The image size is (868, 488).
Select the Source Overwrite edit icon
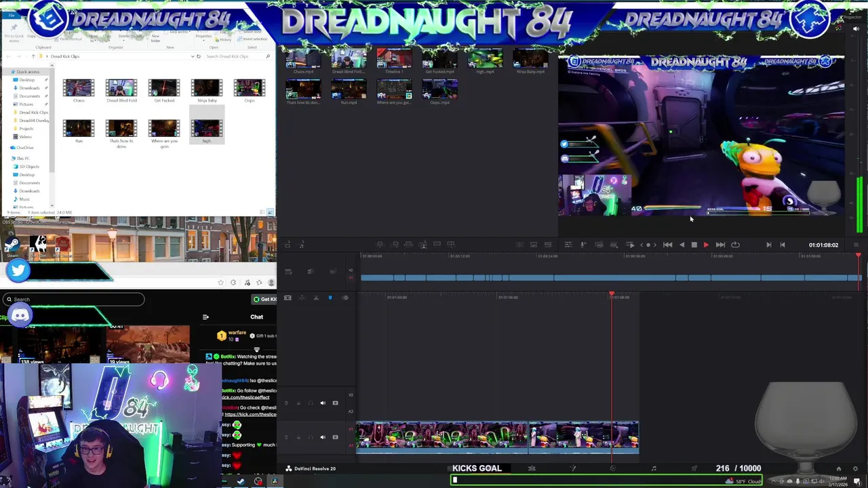coord(451,244)
